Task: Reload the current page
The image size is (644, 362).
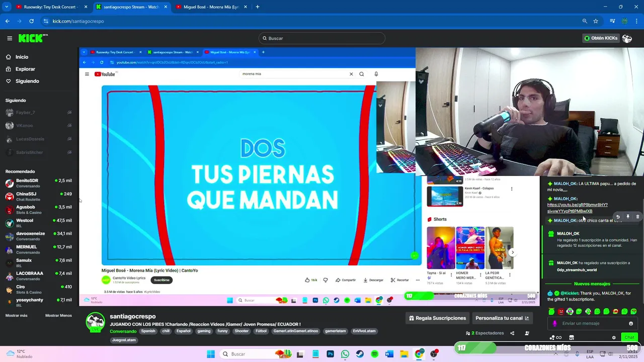Action: 31,21
